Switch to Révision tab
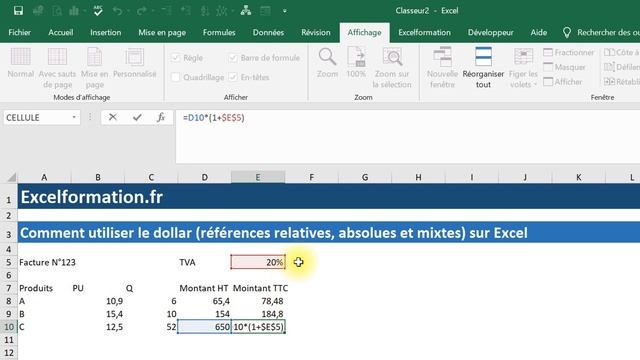 (316, 32)
